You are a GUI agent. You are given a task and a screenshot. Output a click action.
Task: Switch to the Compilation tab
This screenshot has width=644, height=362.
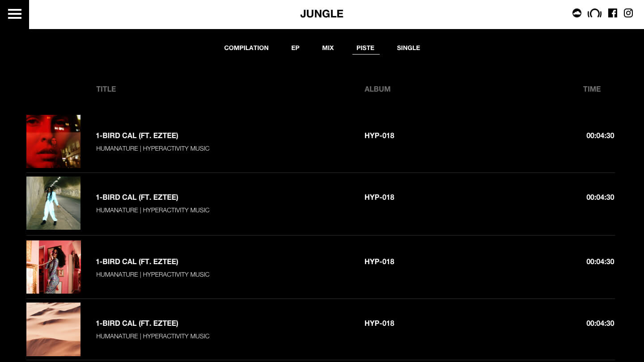[246, 48]
